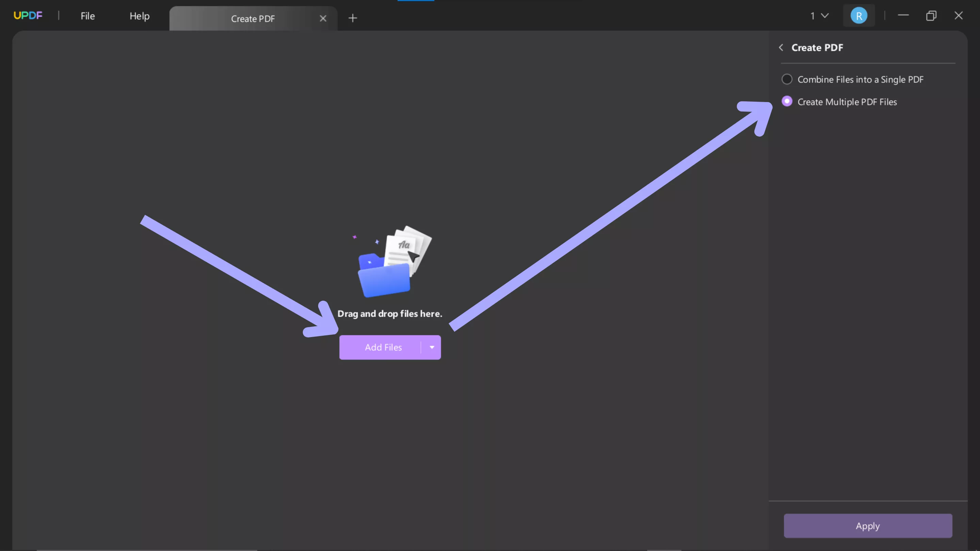The height and width of the screenshot is (551, 980).
Task: Open a new tab with plus icon
Action: click(353, 18)
